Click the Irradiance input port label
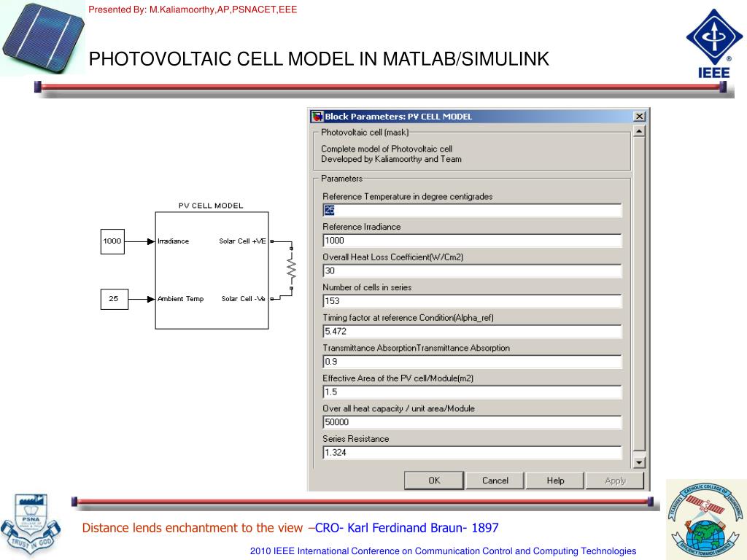 tap(173, 241)
